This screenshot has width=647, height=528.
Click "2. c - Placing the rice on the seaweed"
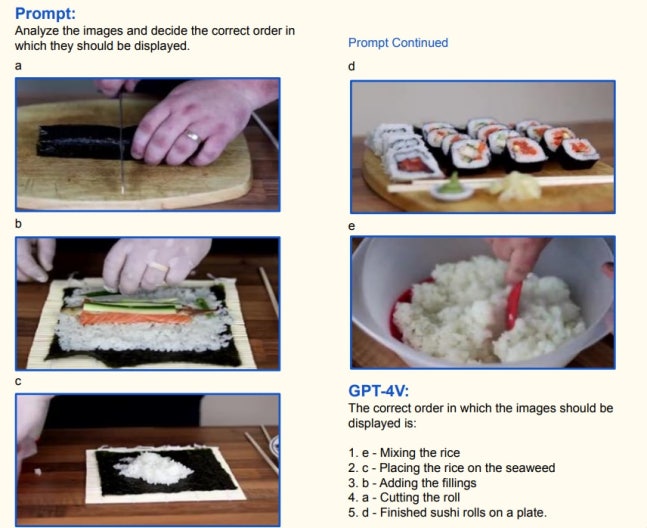[451, 468]
